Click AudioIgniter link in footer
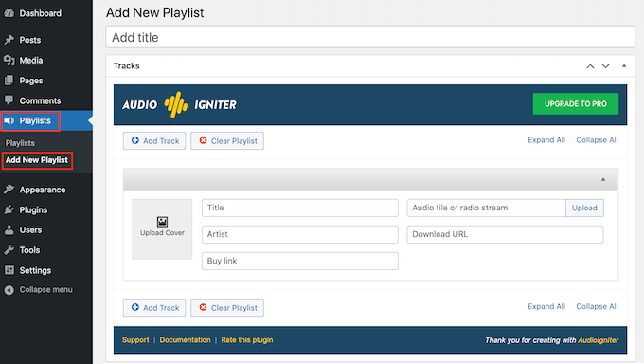This screenshot has height=364, width=644. point(598,340)
